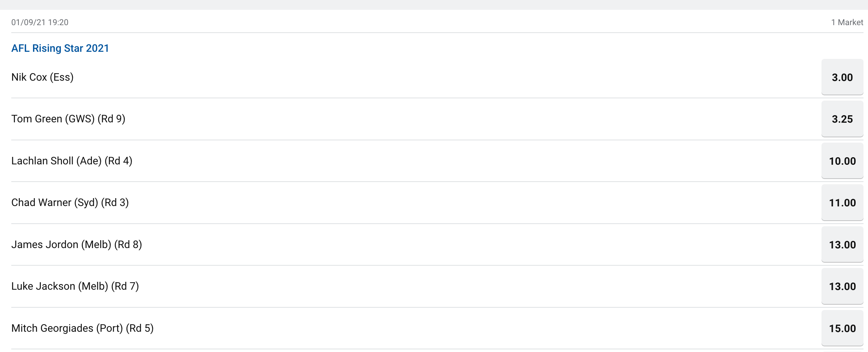This screenshot has width=868, height=352.
Task: Select 3.00 odds for Nik Cox
Action: click(842, 77)
